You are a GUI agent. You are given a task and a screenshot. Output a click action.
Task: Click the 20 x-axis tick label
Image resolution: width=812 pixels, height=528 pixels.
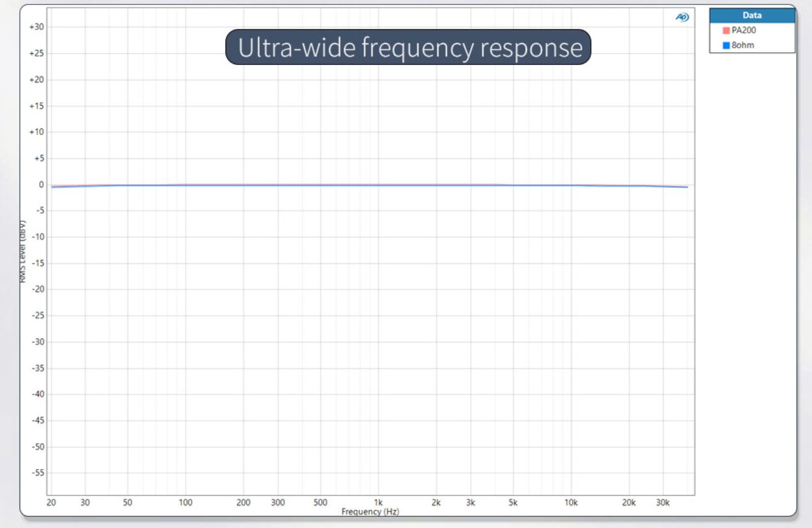coord(51,502)
